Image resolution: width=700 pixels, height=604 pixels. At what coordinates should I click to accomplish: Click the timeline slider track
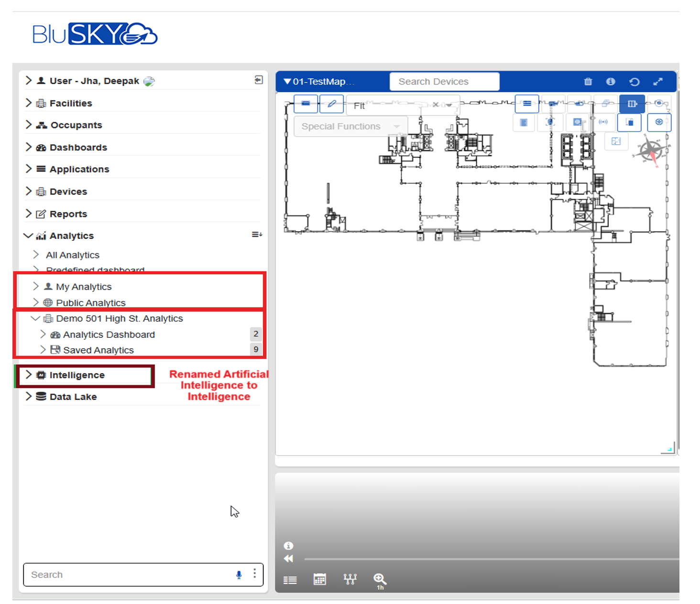492,559
